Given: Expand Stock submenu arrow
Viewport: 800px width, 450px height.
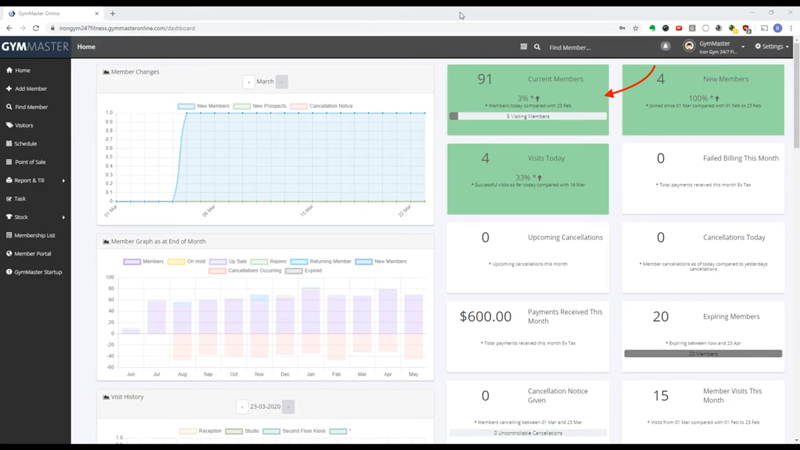Looking at the screenshot, I should pyautogui.click(x=64, y=217).
